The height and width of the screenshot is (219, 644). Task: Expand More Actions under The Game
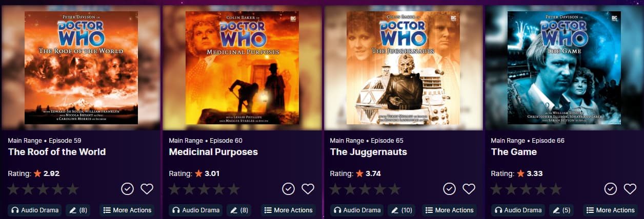click(610, 210)
